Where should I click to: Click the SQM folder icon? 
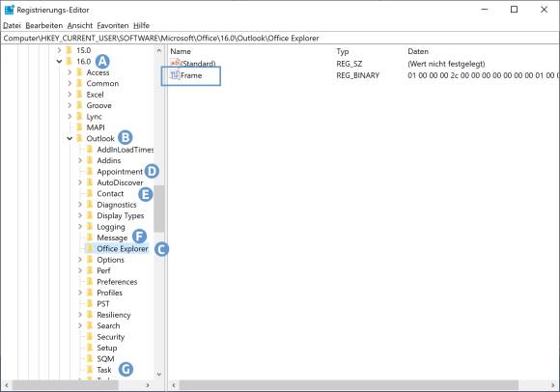click(90, 359)
